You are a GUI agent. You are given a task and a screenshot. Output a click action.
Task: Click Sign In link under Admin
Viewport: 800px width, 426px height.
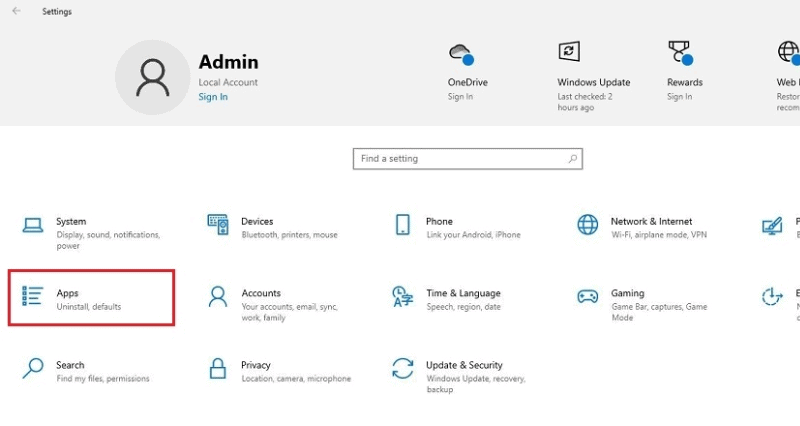pos(212,97)
